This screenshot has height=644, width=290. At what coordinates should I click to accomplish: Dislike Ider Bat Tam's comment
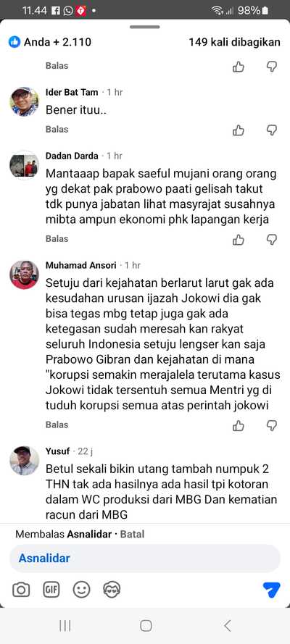(x=272, y=130)
